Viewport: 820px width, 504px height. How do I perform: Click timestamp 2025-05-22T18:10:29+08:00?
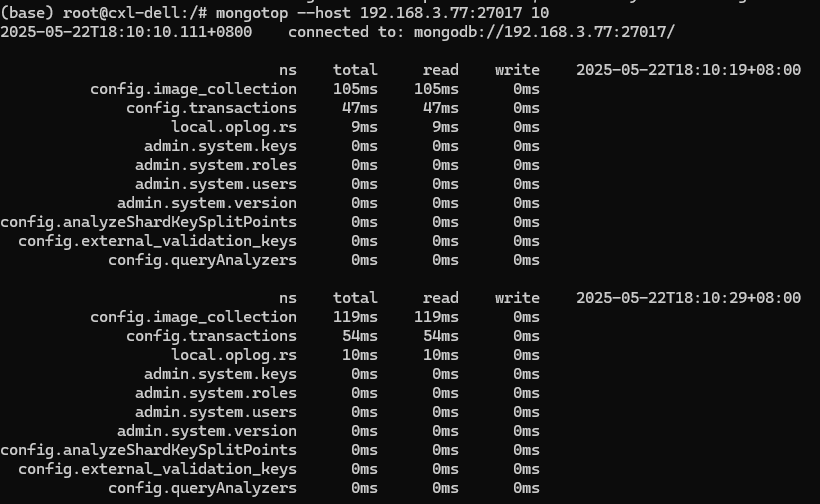(688, 298)
